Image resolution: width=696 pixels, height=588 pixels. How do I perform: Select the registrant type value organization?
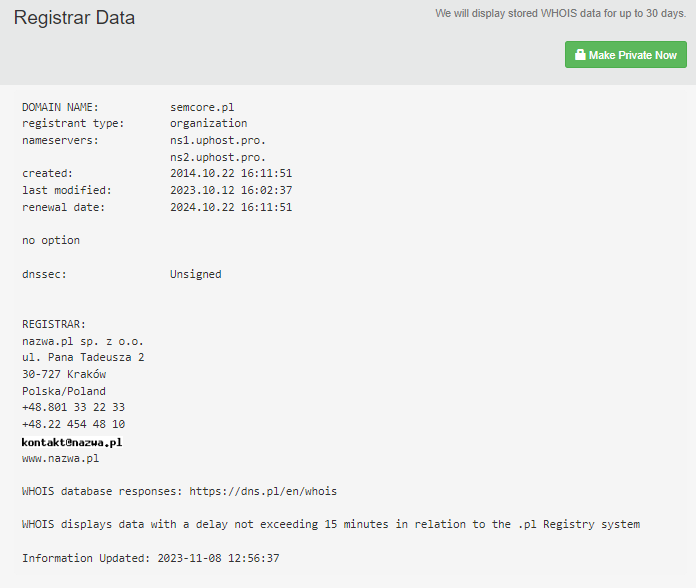(x=209, y=123)
